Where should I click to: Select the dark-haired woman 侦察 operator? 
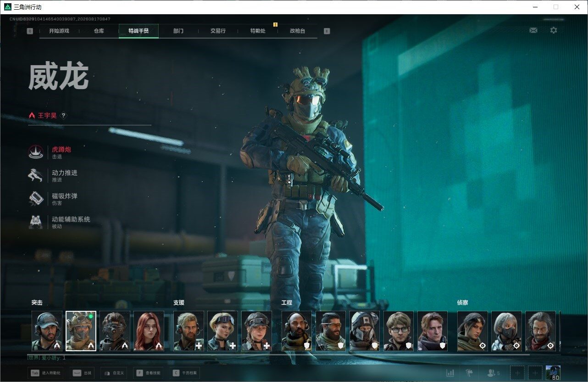point(472,331)
